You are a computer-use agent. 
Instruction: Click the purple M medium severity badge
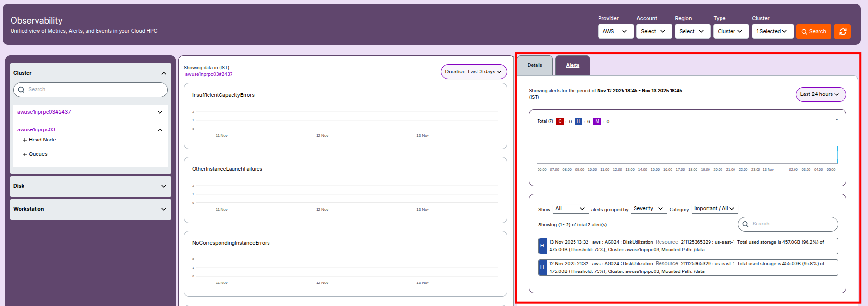(x=597, y=121)
